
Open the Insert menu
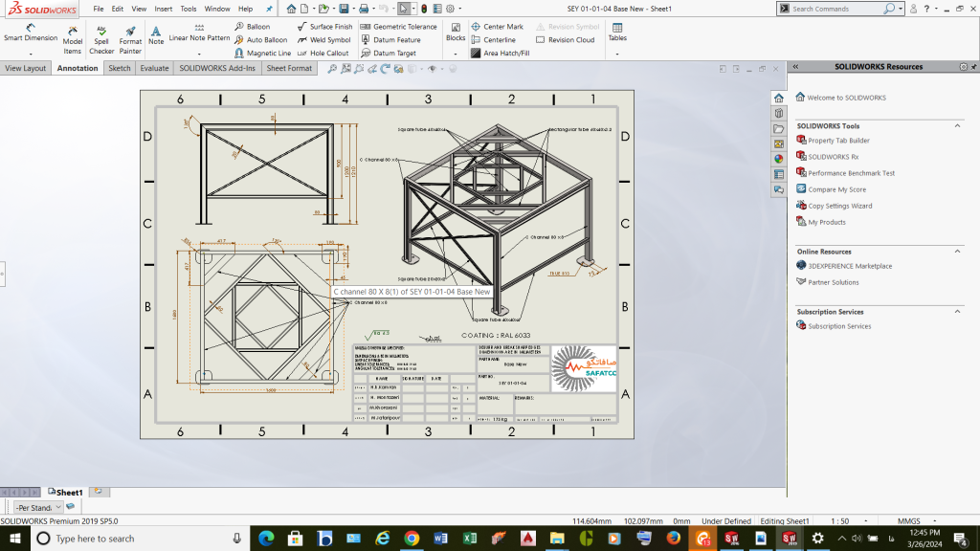point(164,9)
